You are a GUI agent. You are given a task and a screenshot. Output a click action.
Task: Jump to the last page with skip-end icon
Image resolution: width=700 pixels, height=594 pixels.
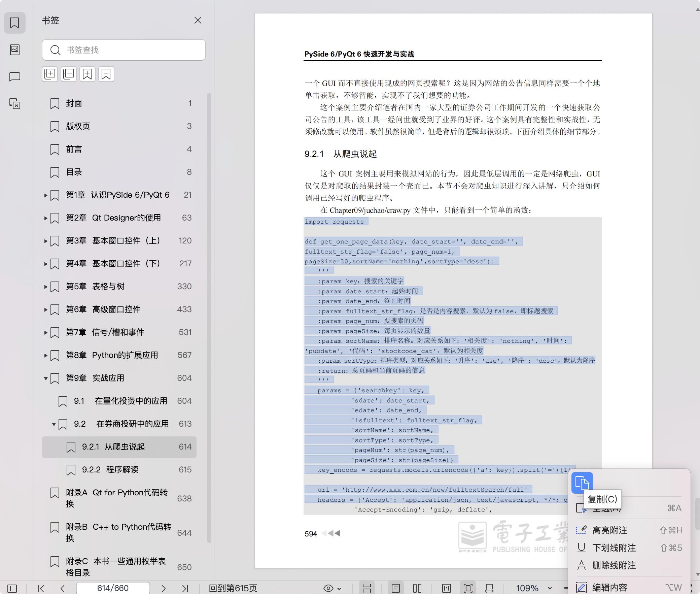coord(185,588)
